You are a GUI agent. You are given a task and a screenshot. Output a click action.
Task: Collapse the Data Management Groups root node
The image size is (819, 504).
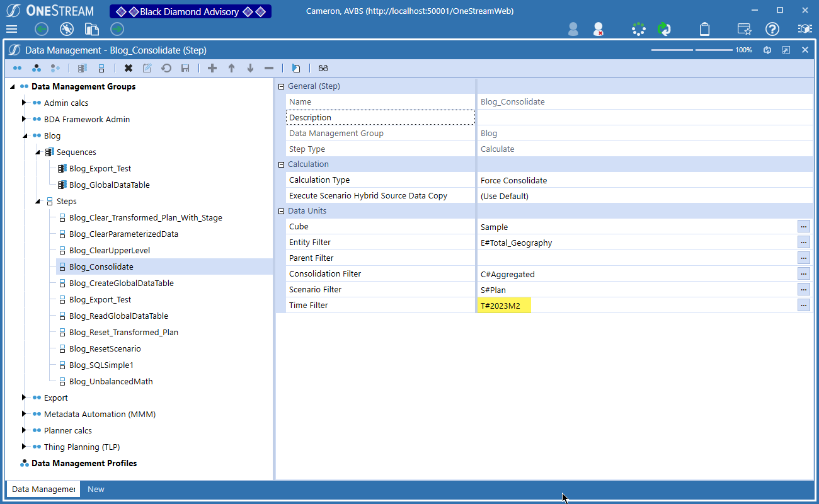[13, 87]
